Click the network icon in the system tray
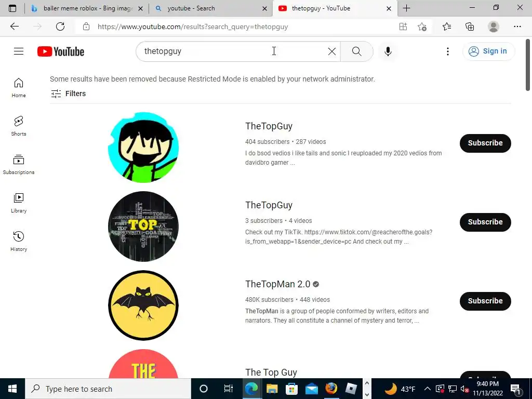This screenshot has height=399, width=532. pos(453,389)
